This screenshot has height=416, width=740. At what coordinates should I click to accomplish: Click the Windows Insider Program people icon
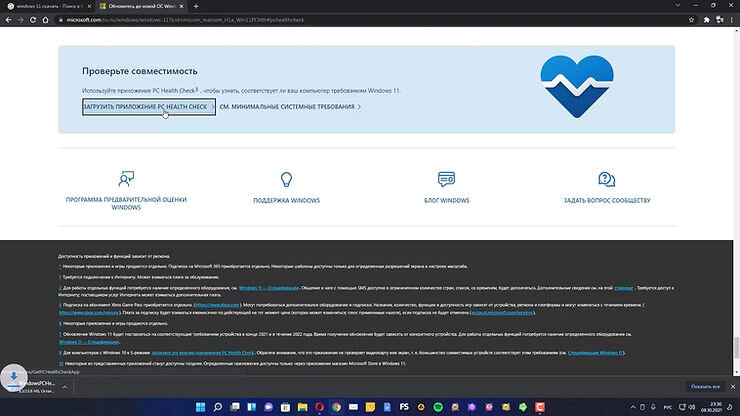coord(126,179)
